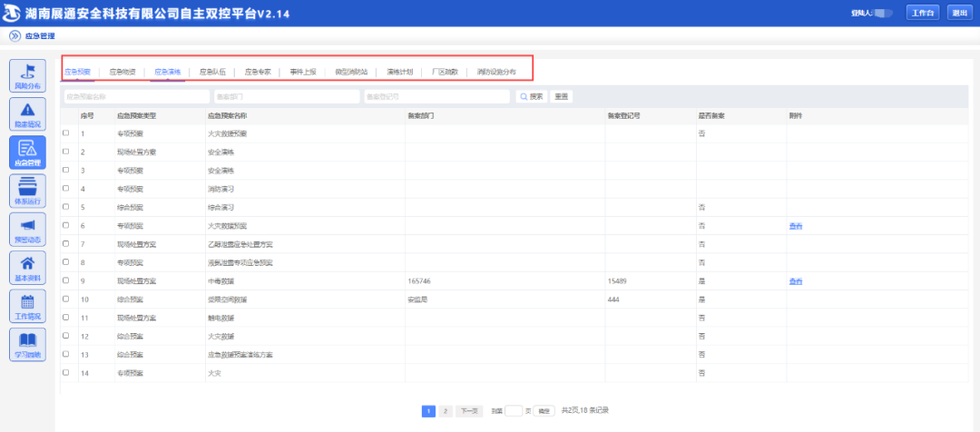
Task: Check the row 11 触电救援 checkbox
Action: click(x=66, y=318)
